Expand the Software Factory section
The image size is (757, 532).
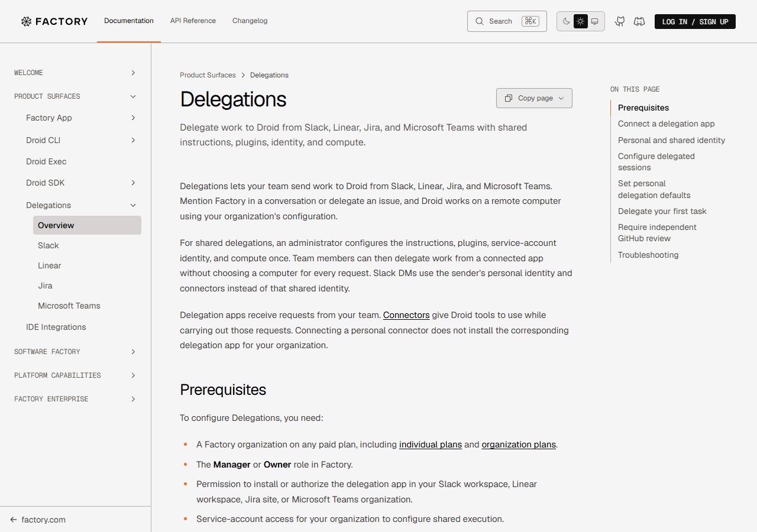[76, 352]
